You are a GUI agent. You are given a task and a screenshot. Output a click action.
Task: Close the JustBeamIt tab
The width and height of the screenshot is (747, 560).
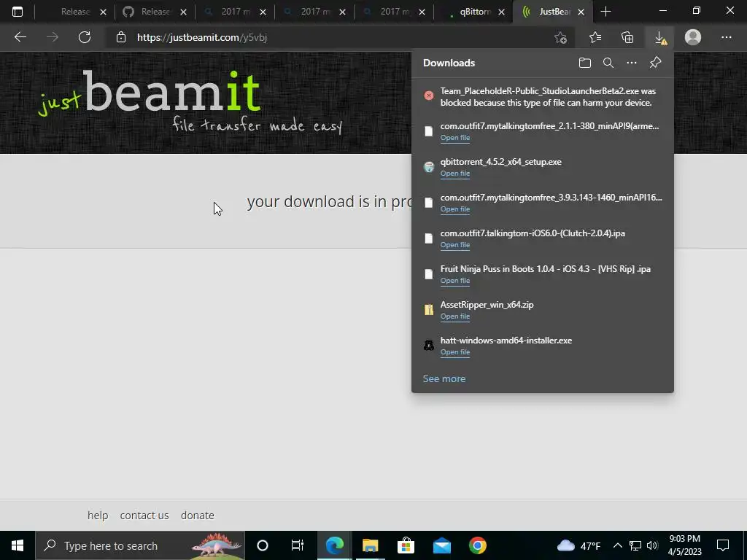pyautogui.click(x=581, y=12)
